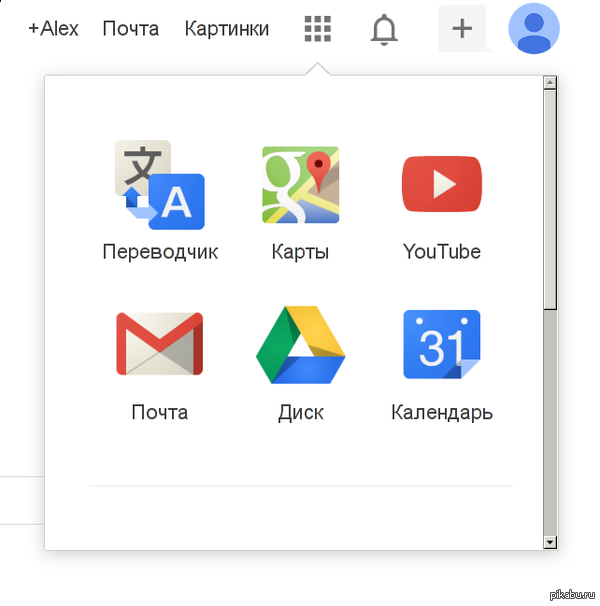Open the +Alex profile link
This screenshot has height=606, width=600.
pyautogui.click(x=53, y=29)
